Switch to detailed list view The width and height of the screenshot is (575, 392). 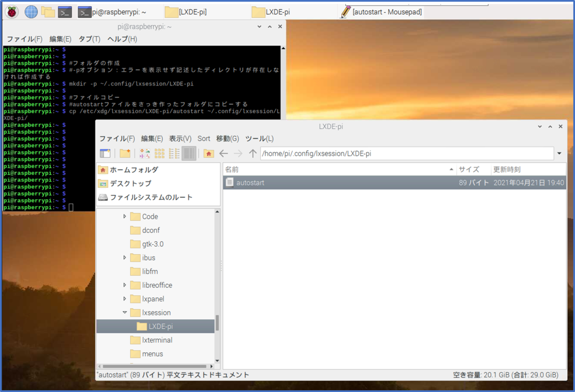[x=188, y=153]
